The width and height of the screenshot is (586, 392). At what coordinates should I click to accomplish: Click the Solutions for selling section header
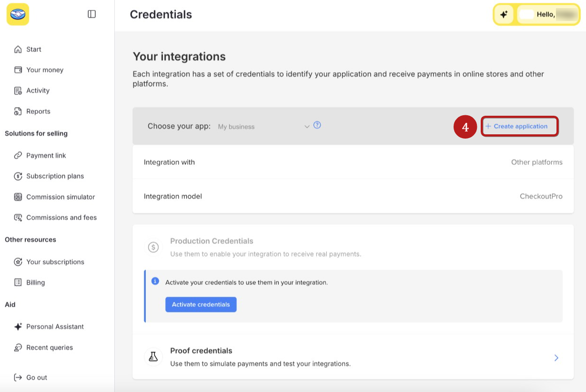[36, 133]
